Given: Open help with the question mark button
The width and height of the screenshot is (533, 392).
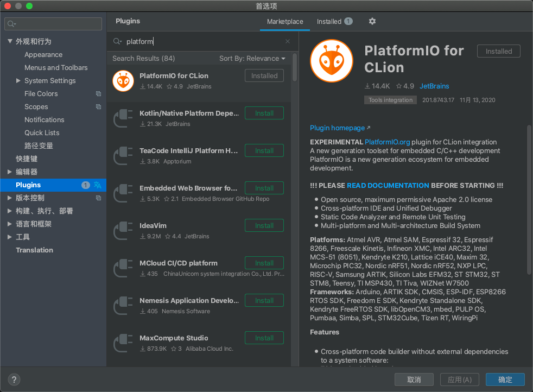Looking at the screenshot, I should pyautogui.click(x=14, y=380).
